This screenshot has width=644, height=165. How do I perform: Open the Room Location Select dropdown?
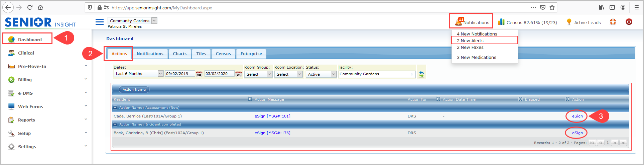coord(288,74)
